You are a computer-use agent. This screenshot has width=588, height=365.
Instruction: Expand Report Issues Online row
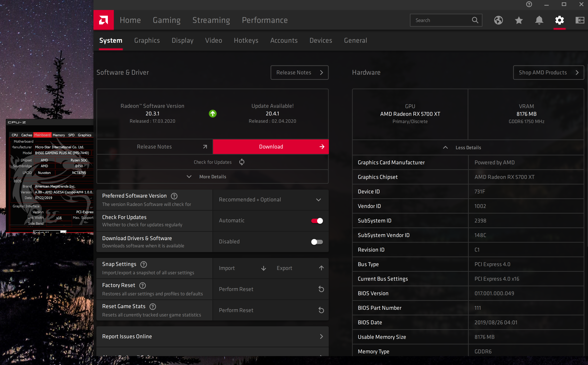(213, 336)
